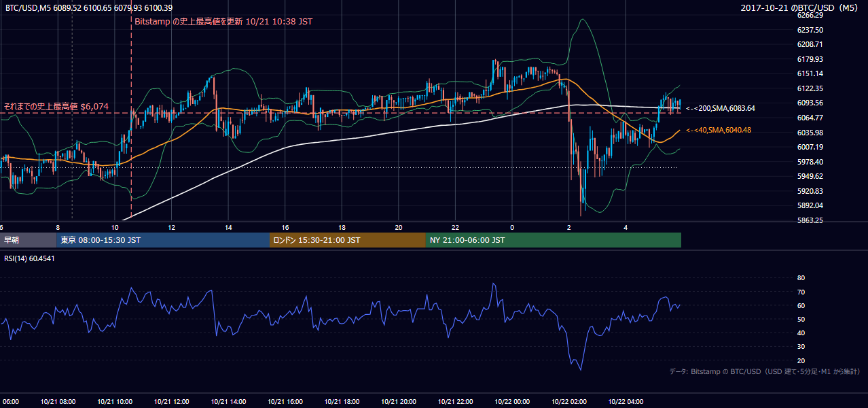Select the 早朝 session bar
The width and height of the screenshot is (868, 408).
(x=28, y=240)
